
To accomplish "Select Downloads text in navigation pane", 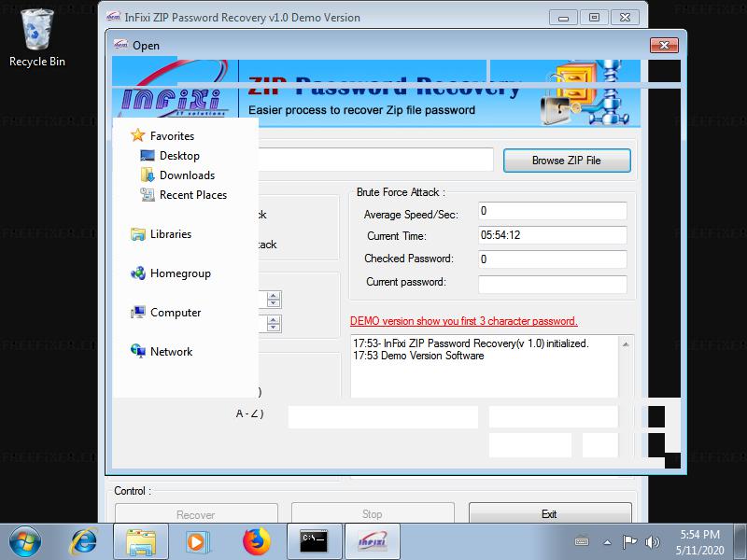I will point(188,175).
